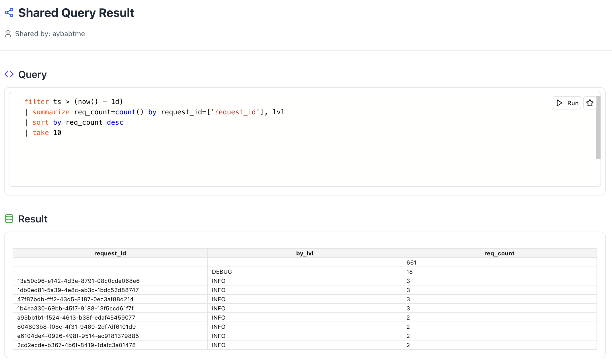The image size is (612, 364).
Task: Star the query as favorite
Action: (x=590, y=103)
